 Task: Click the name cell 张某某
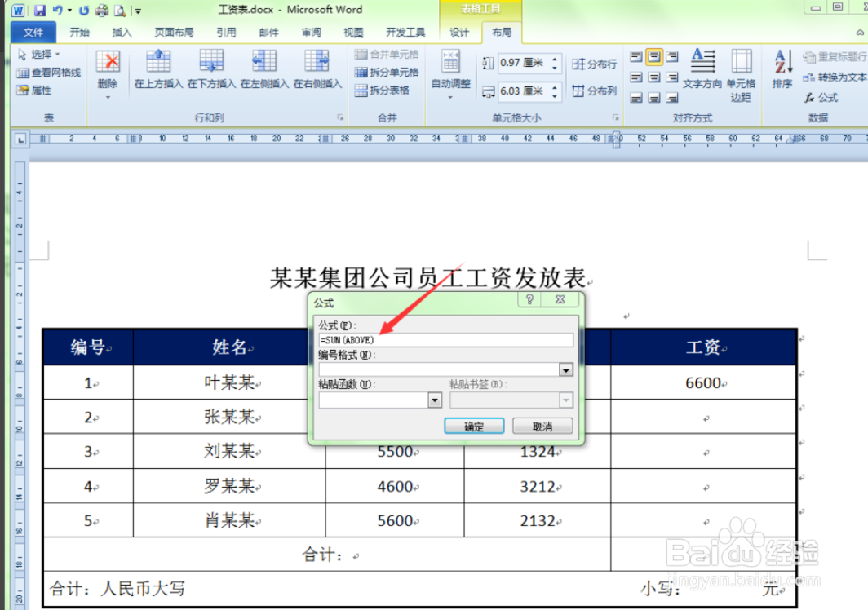[x=229, y=417]
